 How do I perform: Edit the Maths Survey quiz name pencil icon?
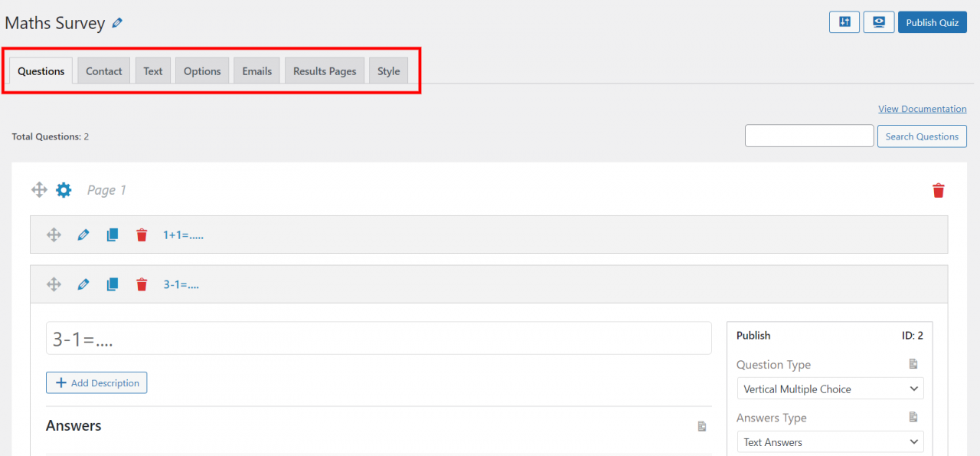117,23
